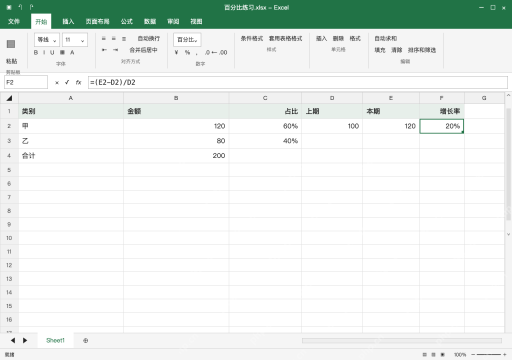Click the undo icon in title bar
512x360 pixels.
(20, 7)
